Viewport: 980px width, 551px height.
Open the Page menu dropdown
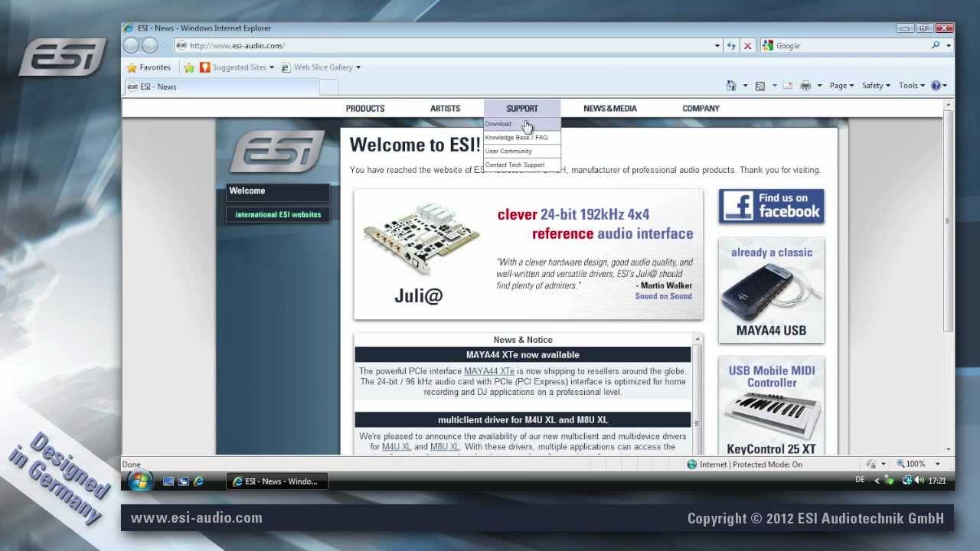pos(842,86)
